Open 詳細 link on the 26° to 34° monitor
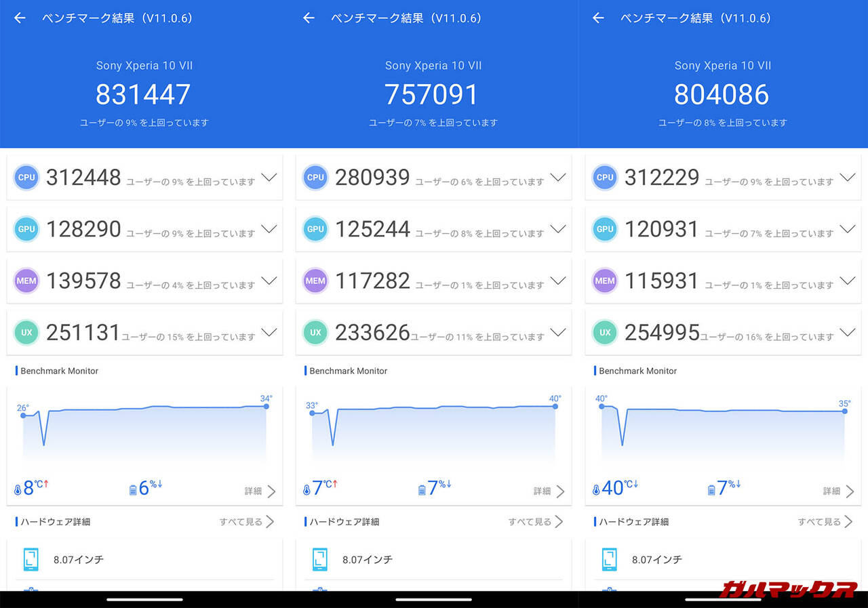This screenshot has height=608, width=868. point(260,491)
